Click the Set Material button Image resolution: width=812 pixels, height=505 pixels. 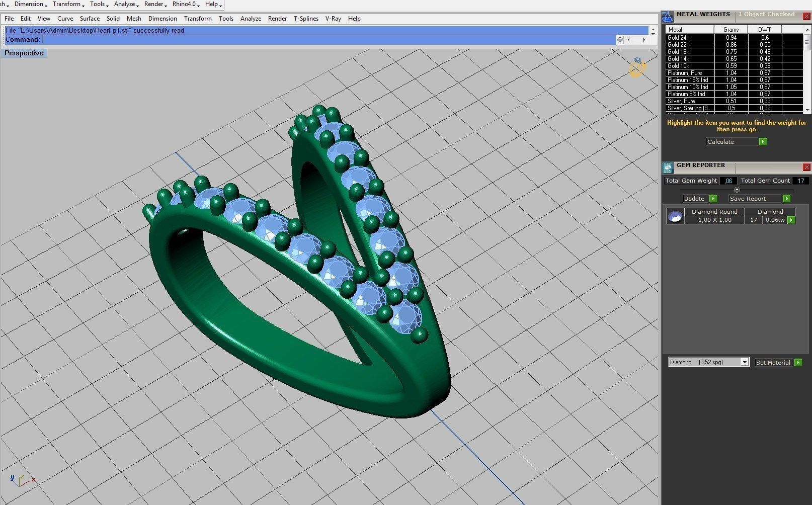773,363
